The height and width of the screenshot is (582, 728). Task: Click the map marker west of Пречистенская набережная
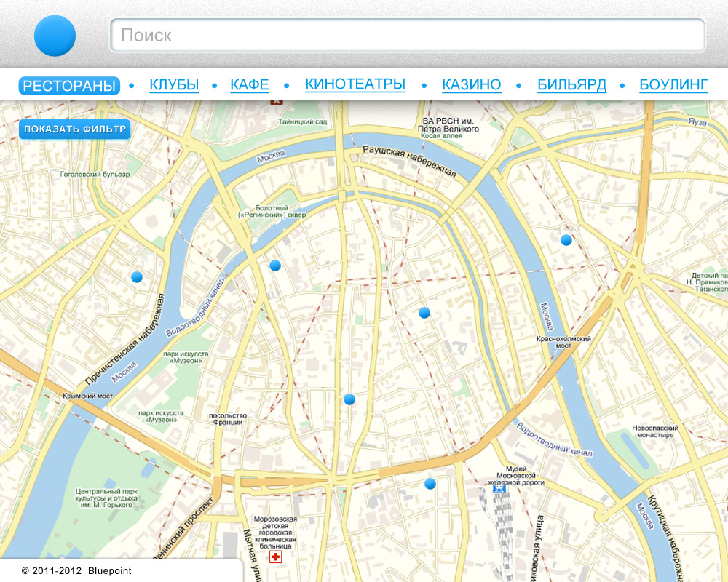[x=137, y=276]
